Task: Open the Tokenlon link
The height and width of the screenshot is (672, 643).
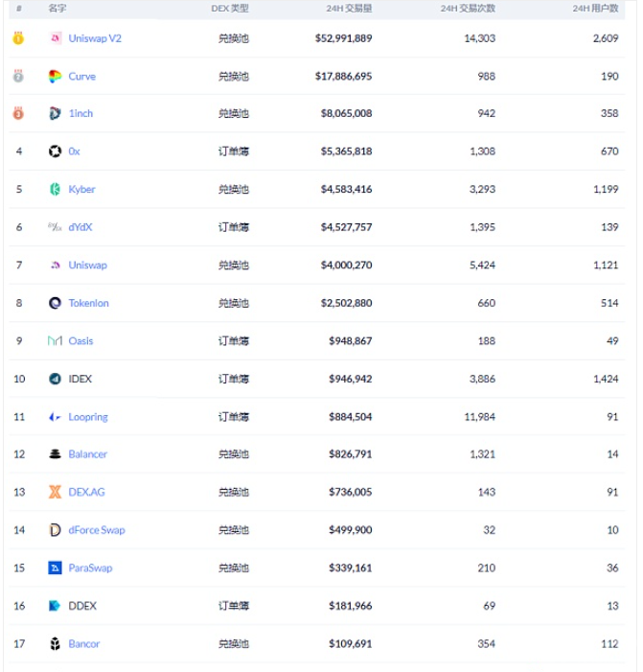Action: [x=89, y=303]
